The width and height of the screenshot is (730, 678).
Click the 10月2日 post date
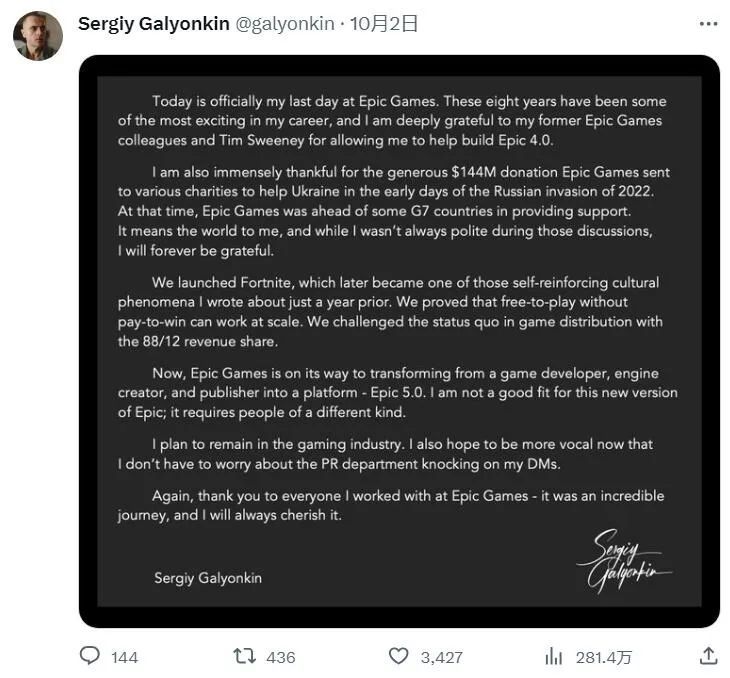pos(384,24)
